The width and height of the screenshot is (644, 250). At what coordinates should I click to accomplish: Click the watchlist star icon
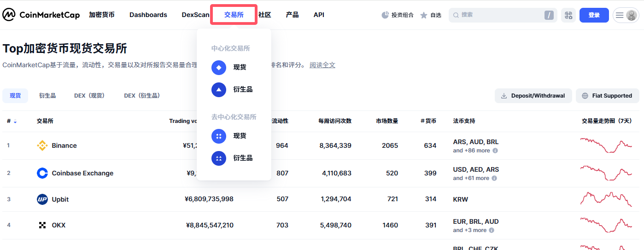point(424,15)
